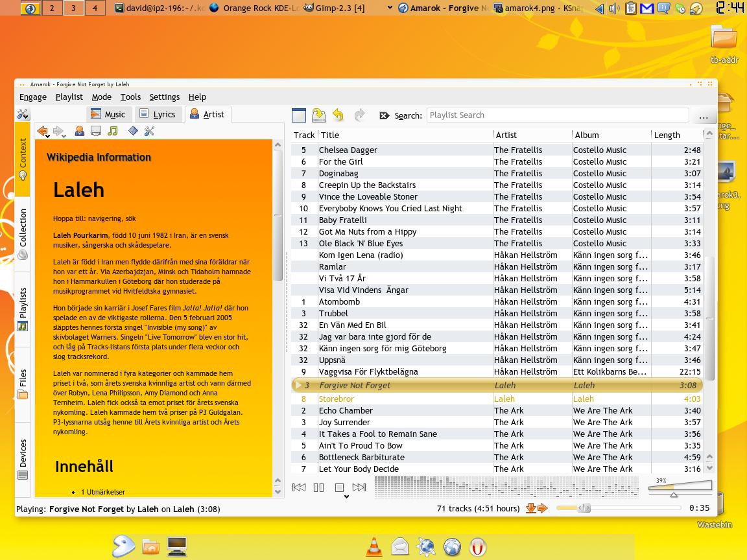Open the Mode menu

(101, 97)
